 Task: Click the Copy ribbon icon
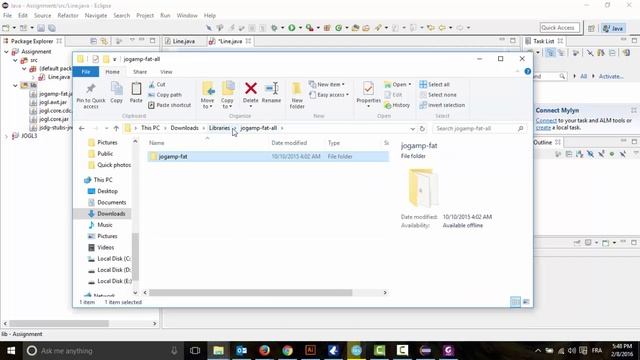pos(116,89)
